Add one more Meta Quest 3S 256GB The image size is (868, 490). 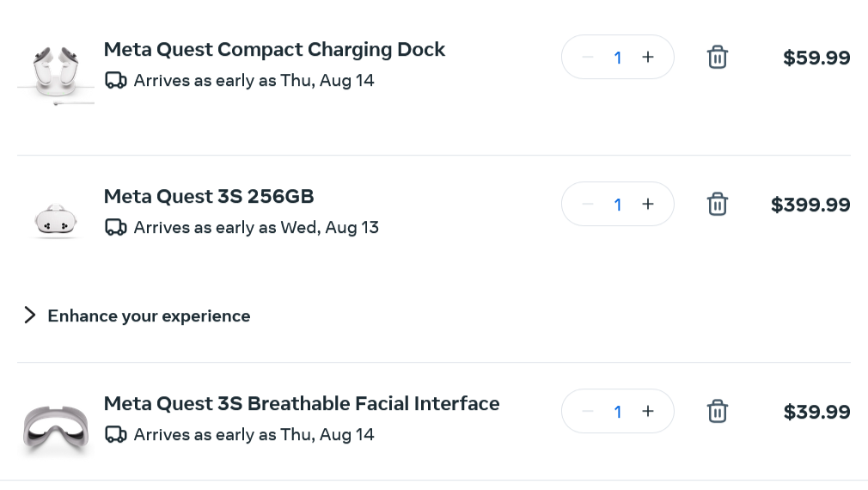(648, 205)
